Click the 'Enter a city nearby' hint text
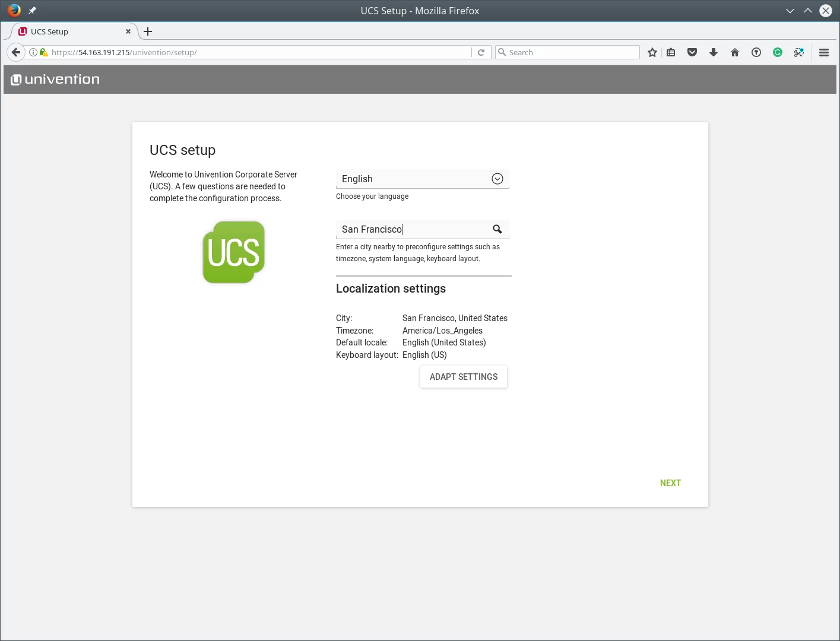Viewport: 840px width, 641px height. (418, 253)
